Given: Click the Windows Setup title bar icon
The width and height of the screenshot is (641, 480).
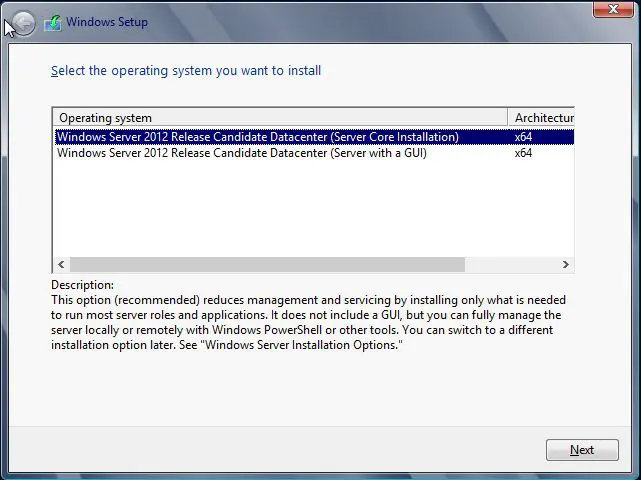Looking at the screenshot, I should [52, 22].
